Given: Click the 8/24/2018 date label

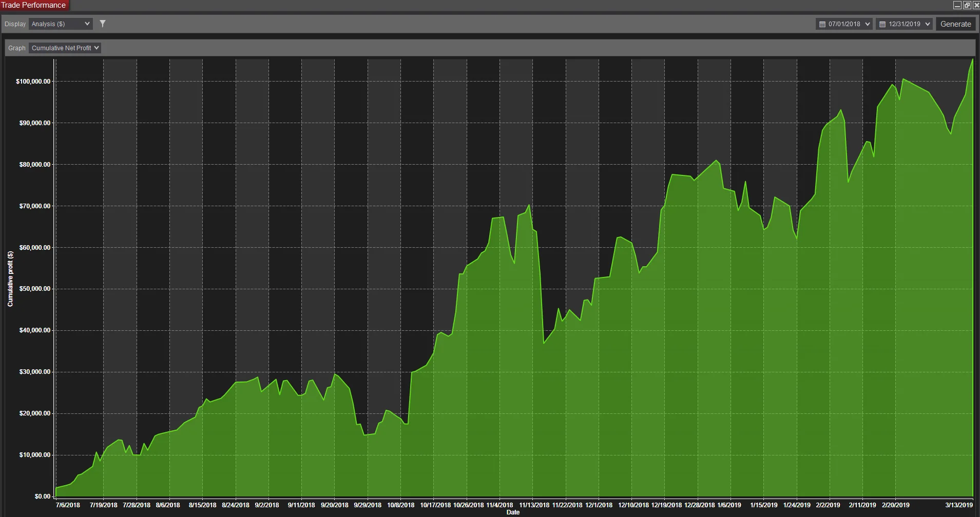Looking at the screenshot, I should point(236,505).
